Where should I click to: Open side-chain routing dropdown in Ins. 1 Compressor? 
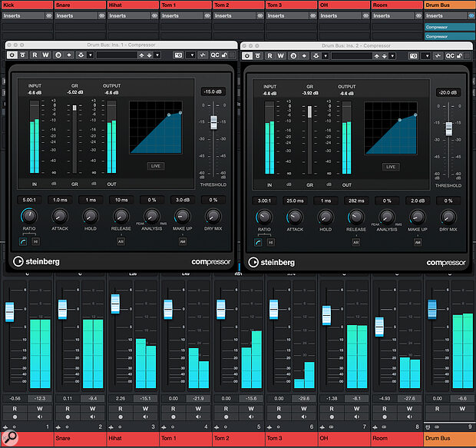click(x=91, y=55)
